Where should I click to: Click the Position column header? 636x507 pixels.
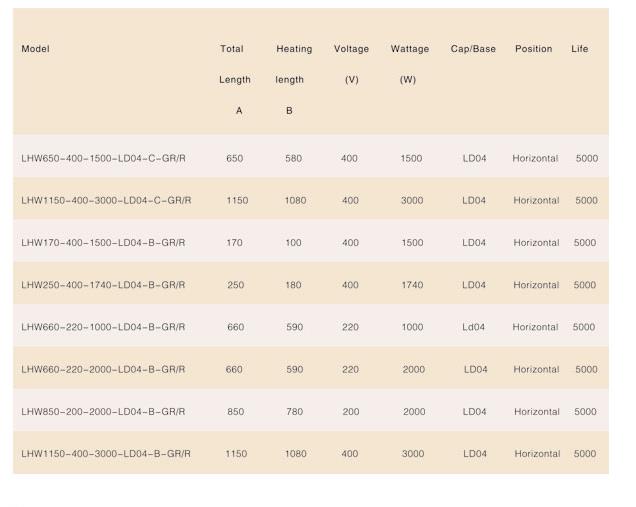(533, 49)
